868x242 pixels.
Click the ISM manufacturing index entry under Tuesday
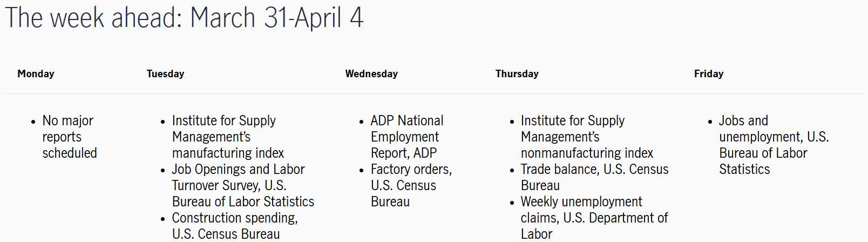pos(228,137)
